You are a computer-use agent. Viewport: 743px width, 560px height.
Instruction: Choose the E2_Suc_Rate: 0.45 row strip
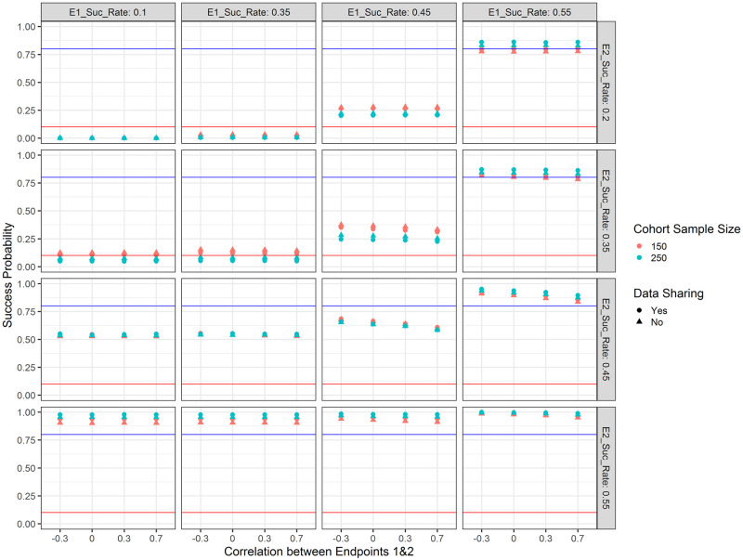click(x=610, y=338)
